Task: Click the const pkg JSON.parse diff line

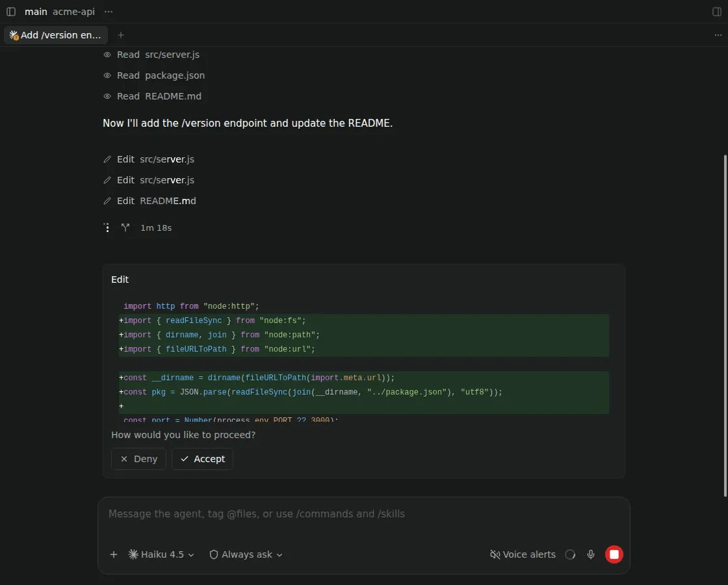Action: 363,393
